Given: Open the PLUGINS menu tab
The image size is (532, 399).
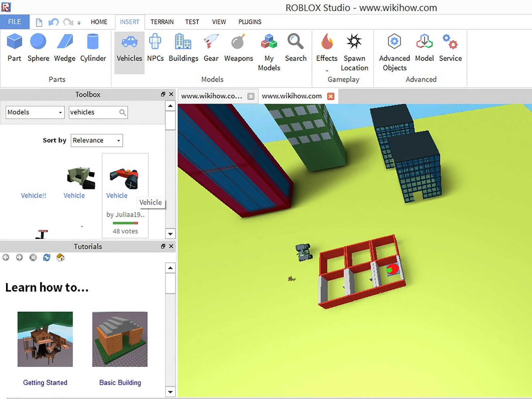Looking at the screenshot, I should click(x=249, y=22).
